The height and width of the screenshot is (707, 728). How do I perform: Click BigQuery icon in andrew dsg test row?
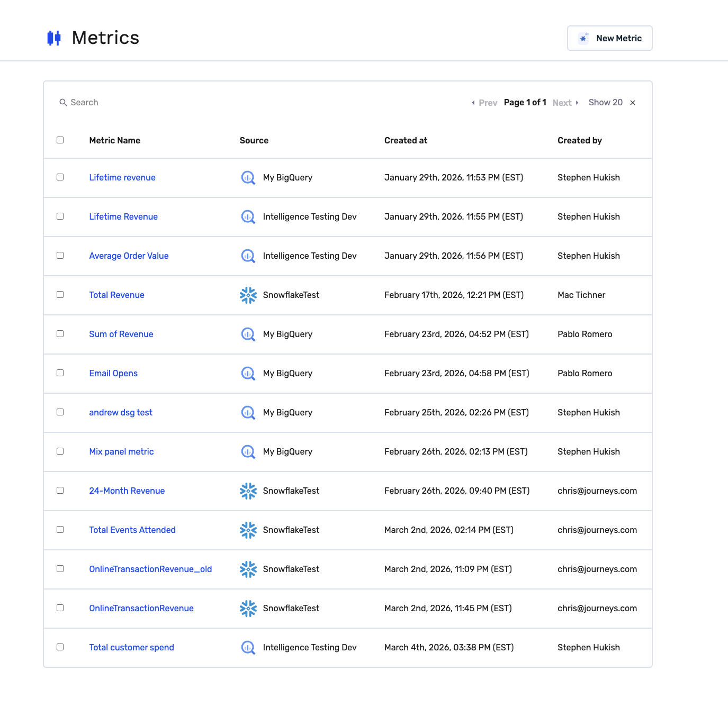(x=248, y=412)
